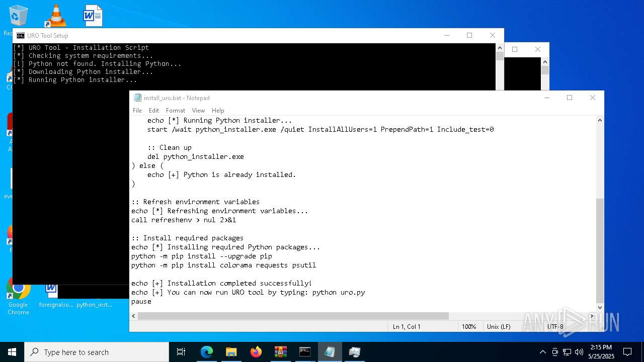Open the notification center icon
Screen dimensions: 644x362
(x=627, y=352)
